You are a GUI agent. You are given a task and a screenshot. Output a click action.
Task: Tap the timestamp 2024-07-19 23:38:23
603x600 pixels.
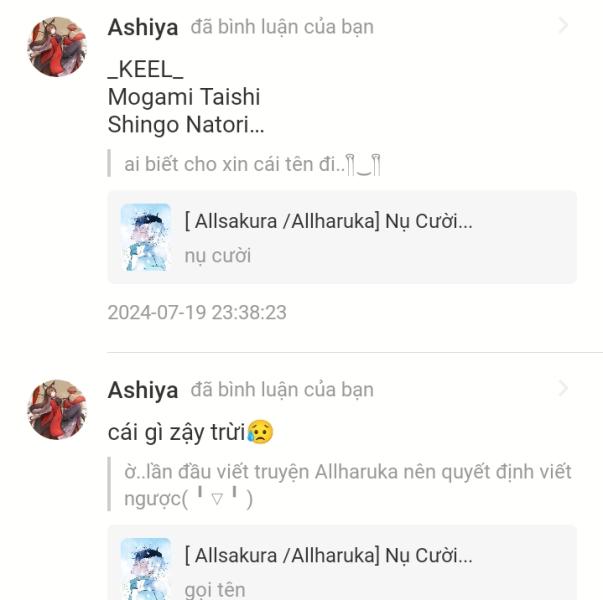[197, 312]
